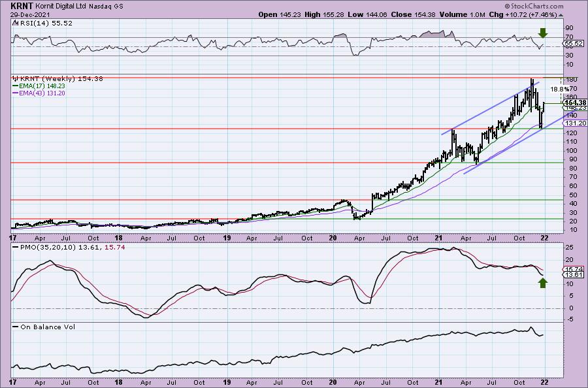Click the Volume 1.0M value
Viewport: 588px width, 388px height.
pyautogui.click(x=462, y=14)
